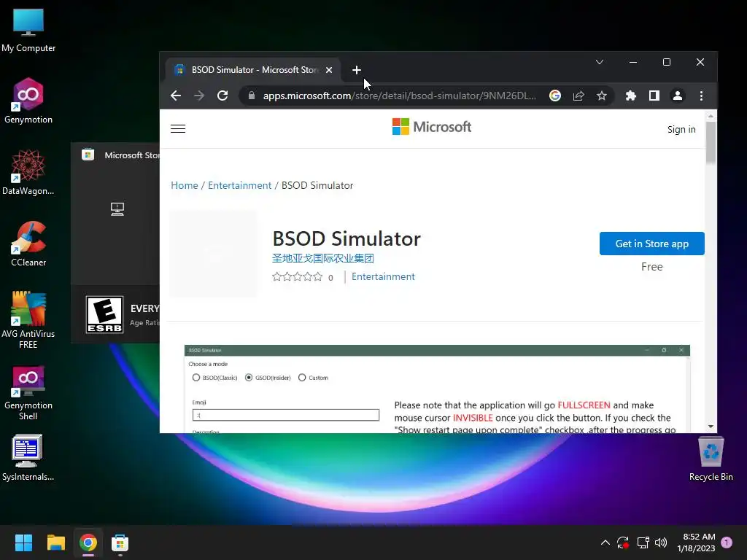
Task: Toggle Chrome's side panel icon
Action: (x=654, y=96)
